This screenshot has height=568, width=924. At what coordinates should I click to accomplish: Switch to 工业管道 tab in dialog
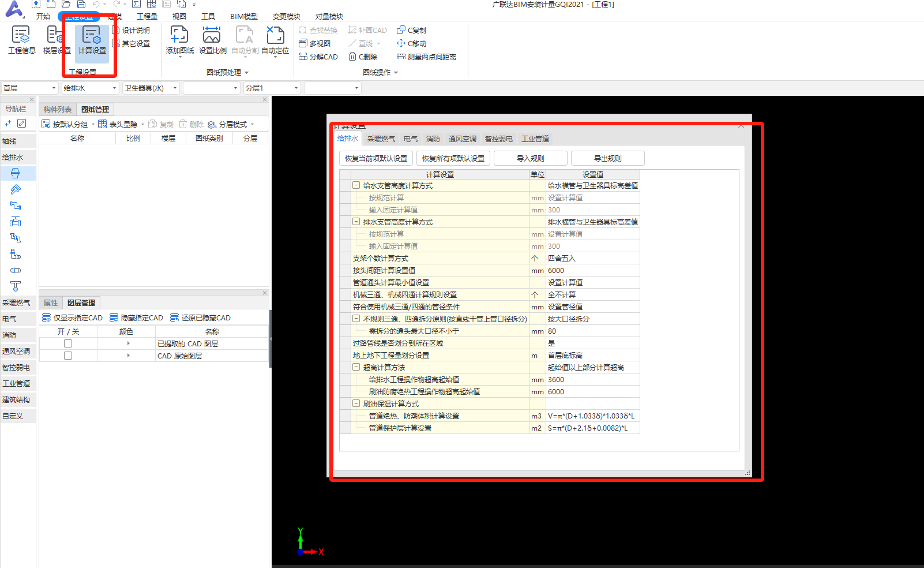(x=535, y=139)
